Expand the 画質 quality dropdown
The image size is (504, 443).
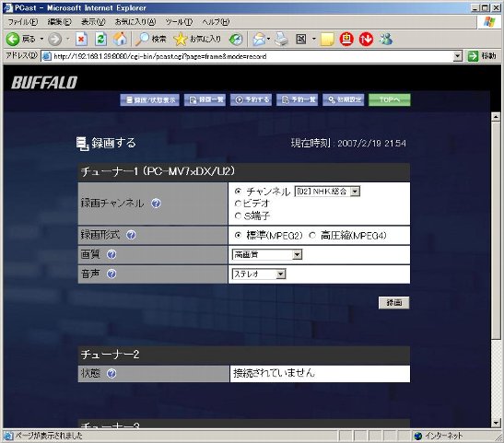pos(267,255)
